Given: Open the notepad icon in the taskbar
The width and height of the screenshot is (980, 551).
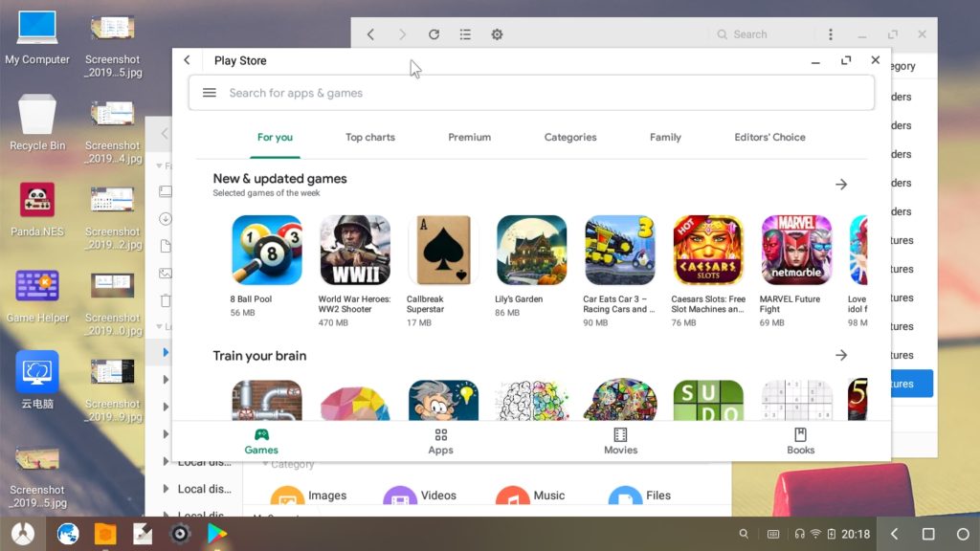Looking at the screenshot, I should tap(143, 534).
